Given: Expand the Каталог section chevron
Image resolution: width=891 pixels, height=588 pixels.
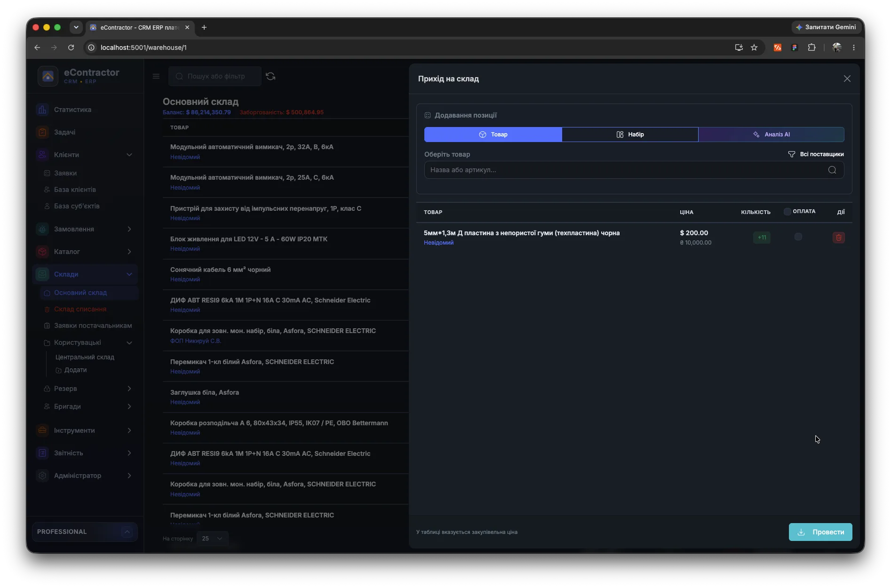Looking at the screenshot, I should coord(129,252).
